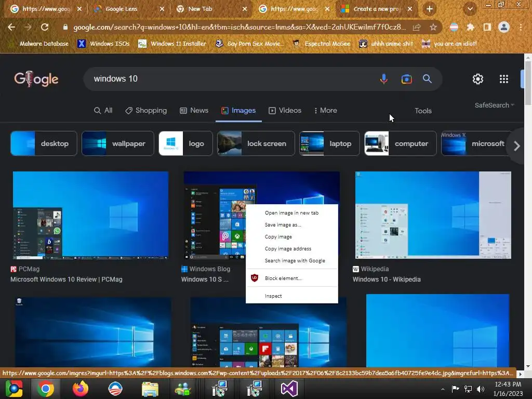Open the Tools button
This screenshot has width=532, height=399.
click(x=423, y=111)
